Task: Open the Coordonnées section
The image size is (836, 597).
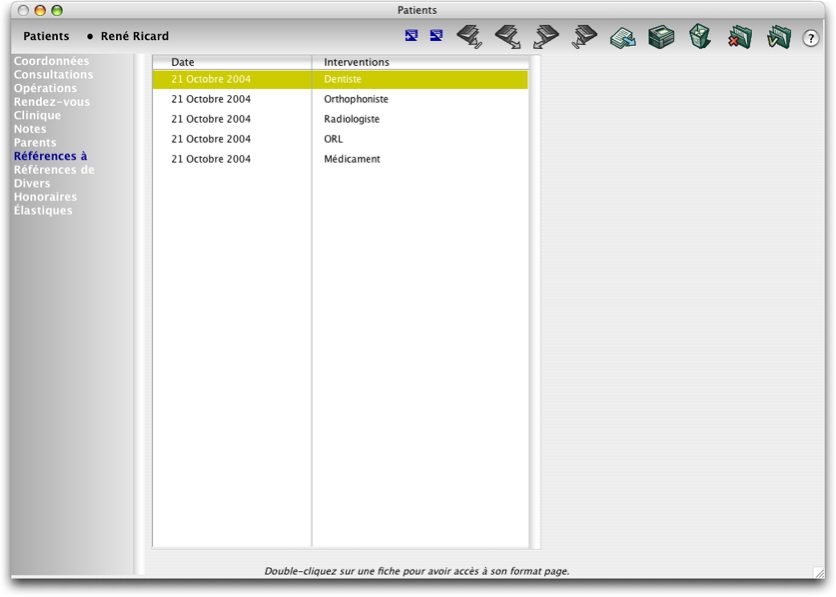Action: 51,61
